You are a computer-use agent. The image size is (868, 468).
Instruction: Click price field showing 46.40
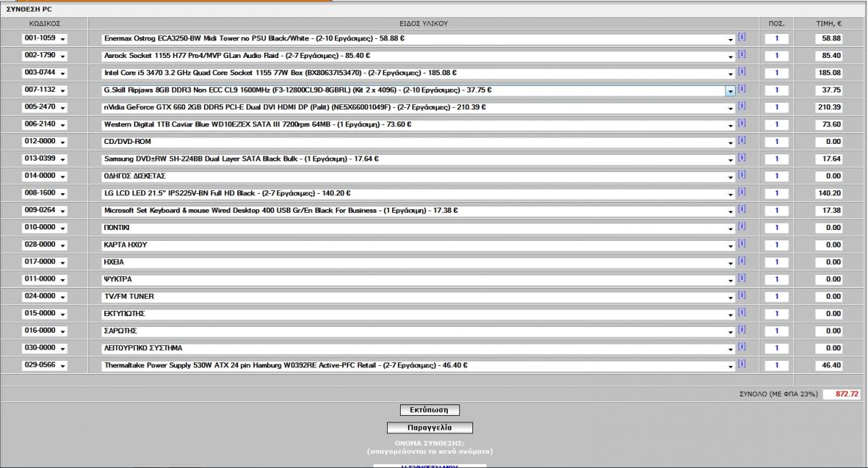pyautogui.click(x=829, y=365)
